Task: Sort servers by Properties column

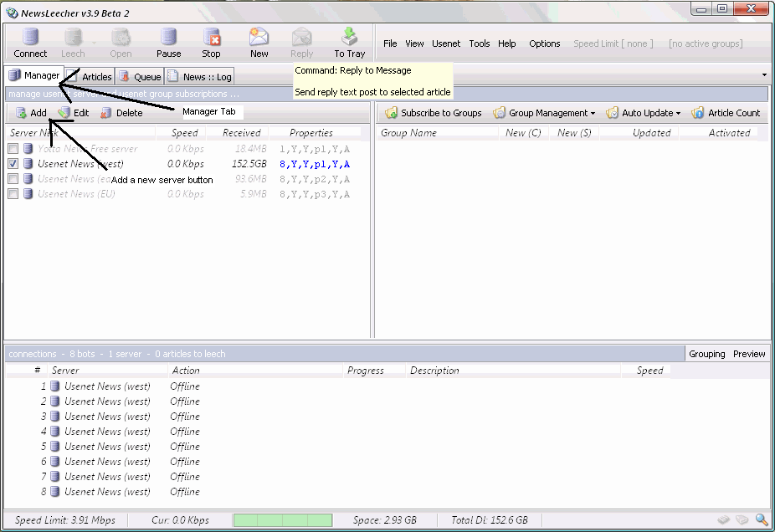Action: 315,132
